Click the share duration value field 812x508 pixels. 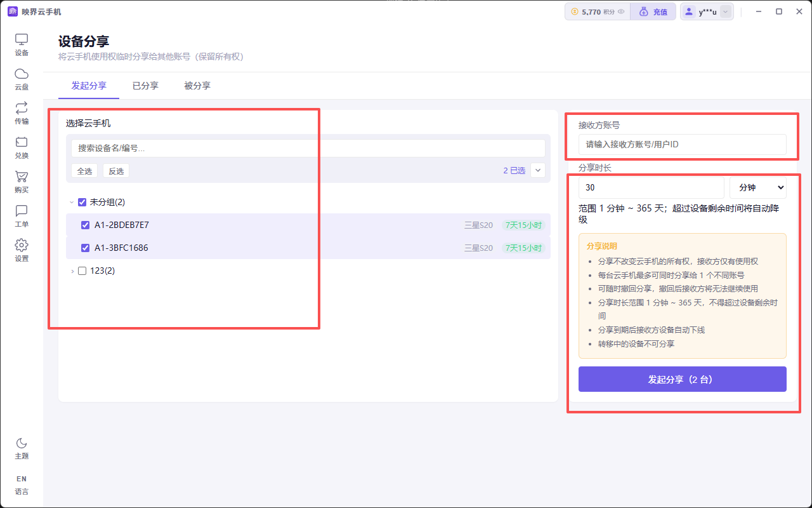pyautogui.click(x=652, y=188)
